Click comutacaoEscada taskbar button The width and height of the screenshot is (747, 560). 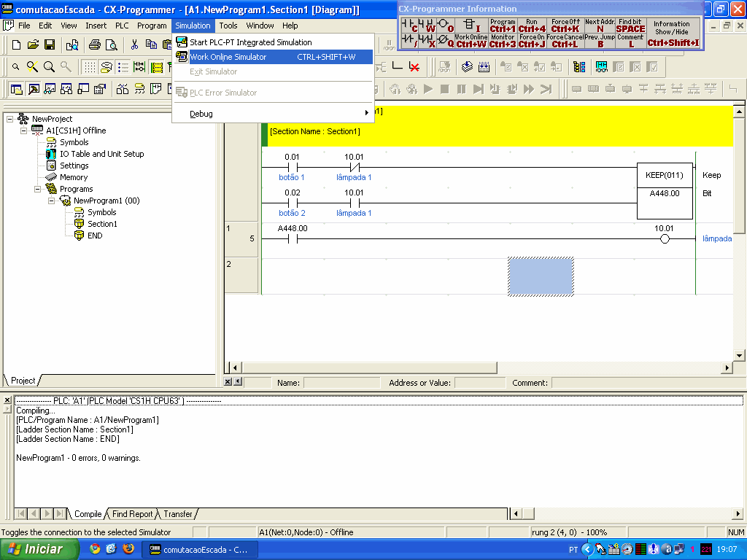200,550
